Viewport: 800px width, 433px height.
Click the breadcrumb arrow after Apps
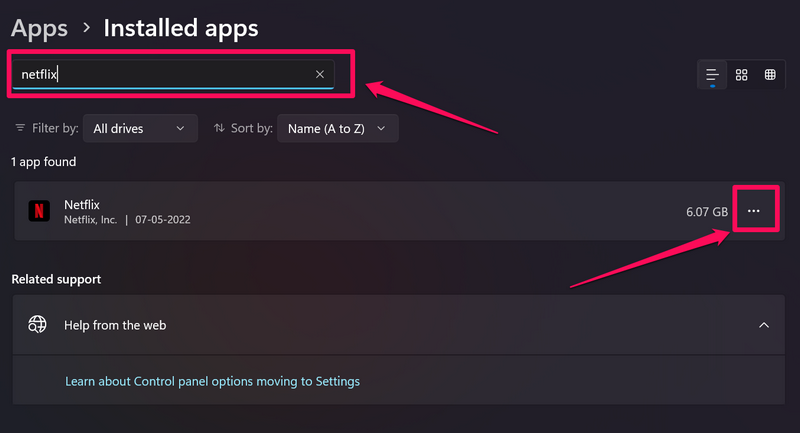(86, 28)
